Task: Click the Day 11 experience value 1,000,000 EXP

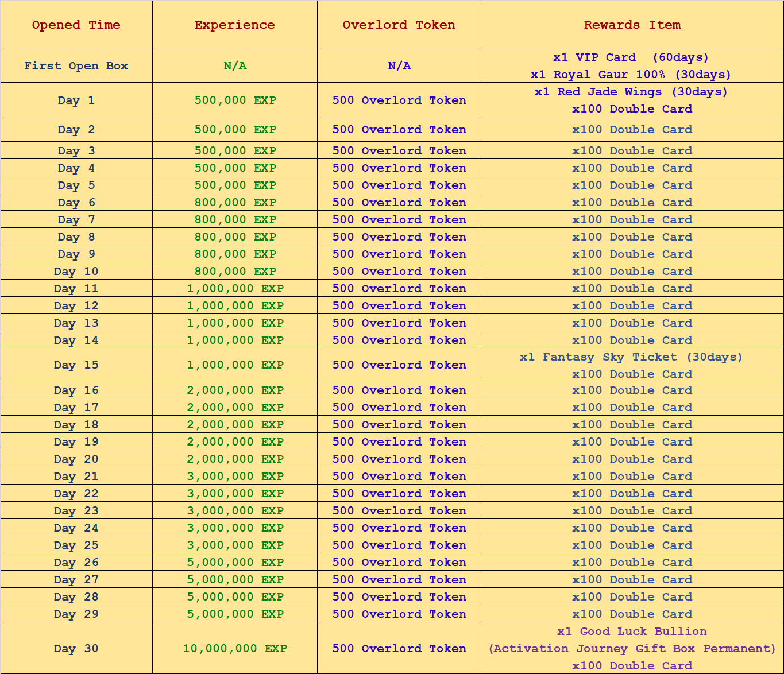Action: click(x=235, y=289)
